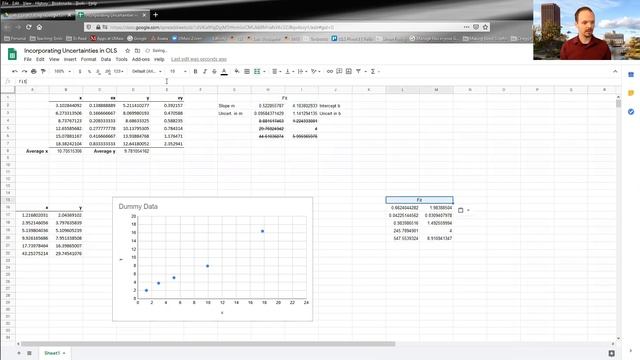Go to the browser home page
Screen dimensions: 640x360
pyautogui.click(x=39, y=27)
